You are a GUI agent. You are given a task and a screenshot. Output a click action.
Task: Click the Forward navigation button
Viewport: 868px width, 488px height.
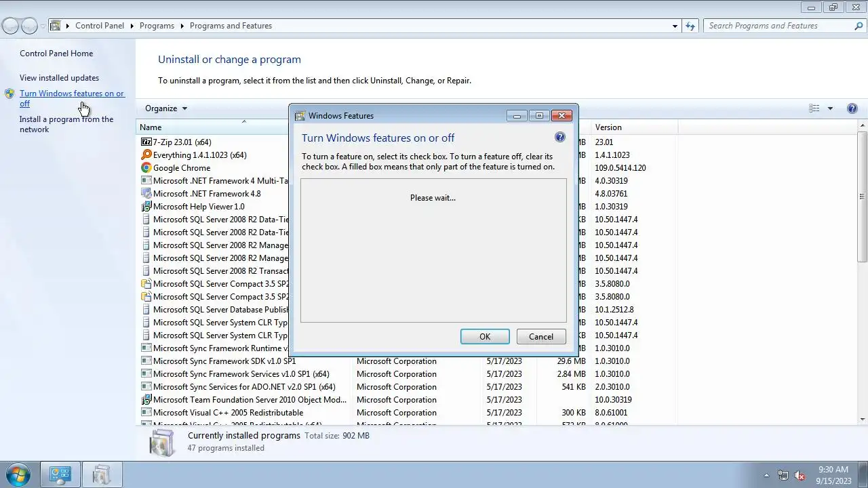click(29, 26)
